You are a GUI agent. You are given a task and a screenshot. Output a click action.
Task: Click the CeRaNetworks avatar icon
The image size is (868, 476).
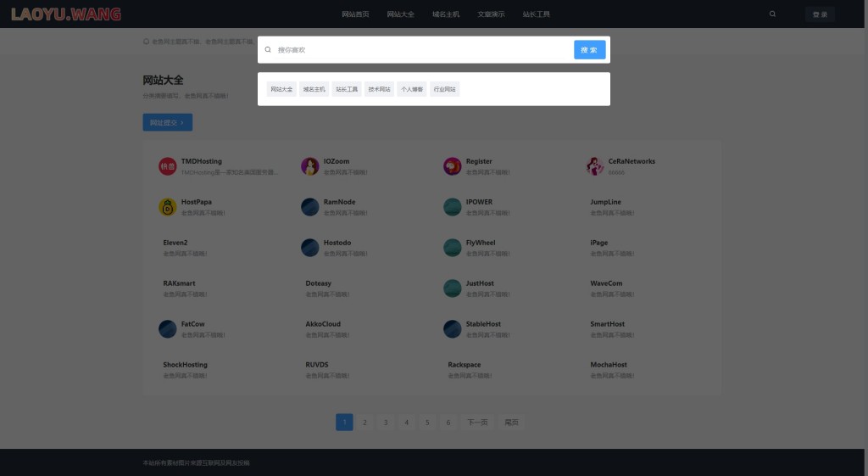pyautogui.click(x=595, y=166)
